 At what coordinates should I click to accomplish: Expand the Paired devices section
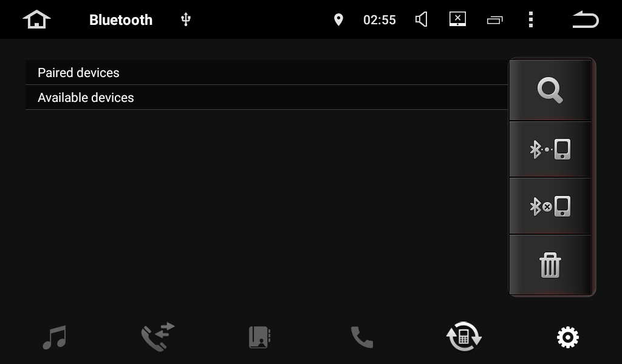click(267, 72)
